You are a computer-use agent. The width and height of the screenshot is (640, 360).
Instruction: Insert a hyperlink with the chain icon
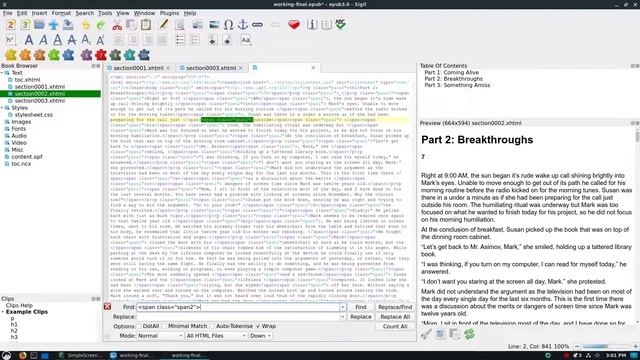[257, 25]
